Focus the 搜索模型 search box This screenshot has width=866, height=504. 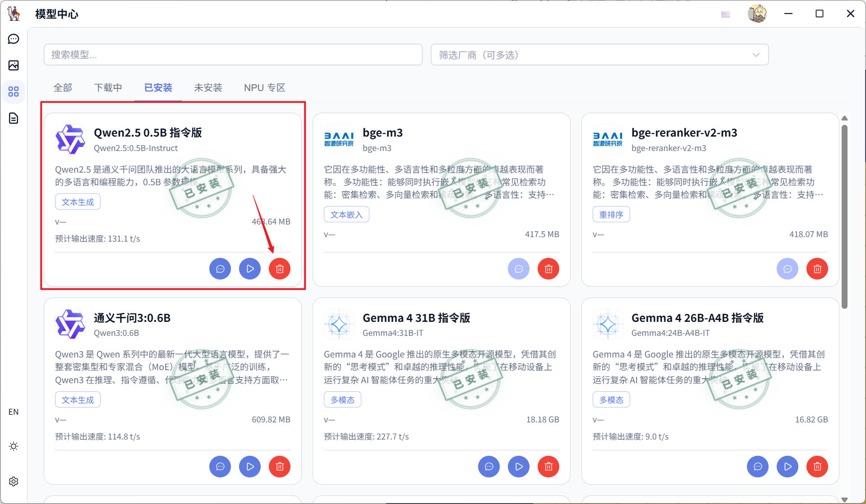233,55
